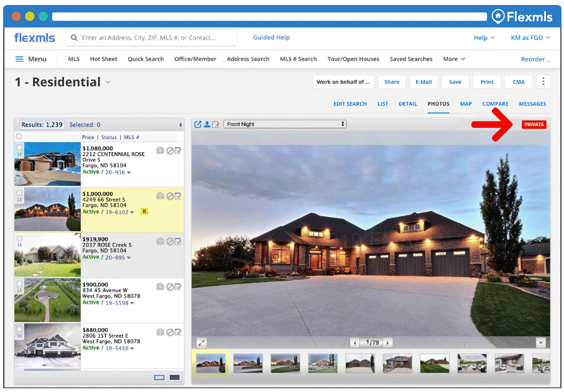The height and width of the screenshot is (392, 564).
Task: Open the dropdown for MLS 19-6102
Action: (x=132, y=212)
